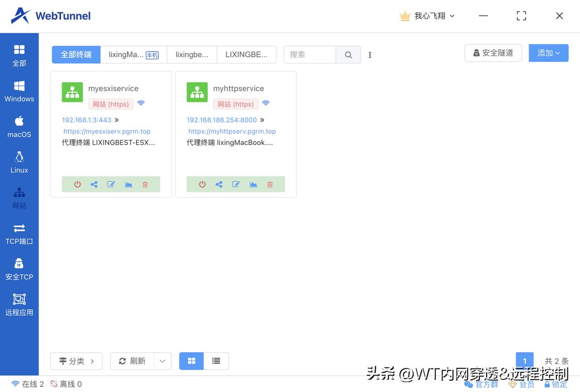
Task: Click 网站 (https) tag on myhttpservice
Action: 236,104
